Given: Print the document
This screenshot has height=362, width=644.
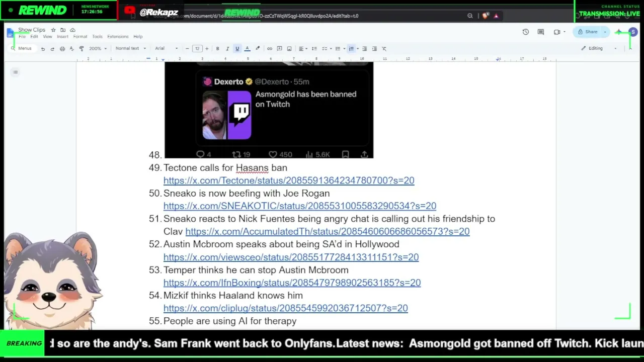Looking at the screenshot, I should tap(62, 49).
